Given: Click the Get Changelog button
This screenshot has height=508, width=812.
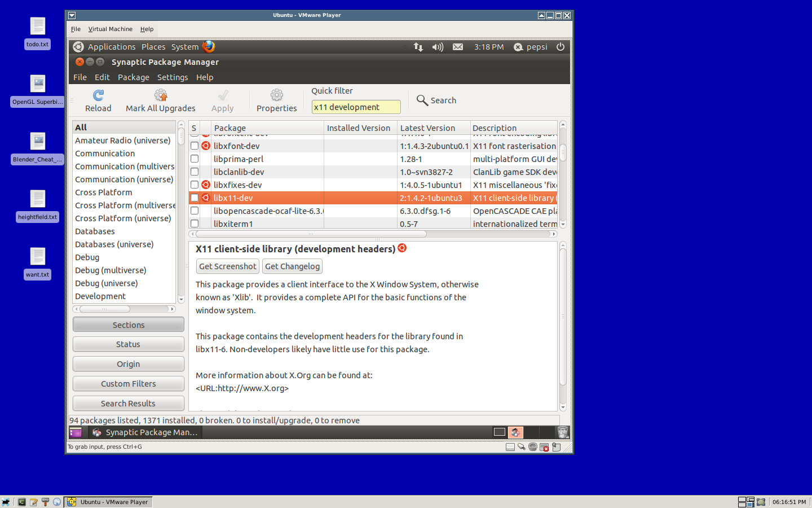Looking at the screenshot, I should pos(292,266).
